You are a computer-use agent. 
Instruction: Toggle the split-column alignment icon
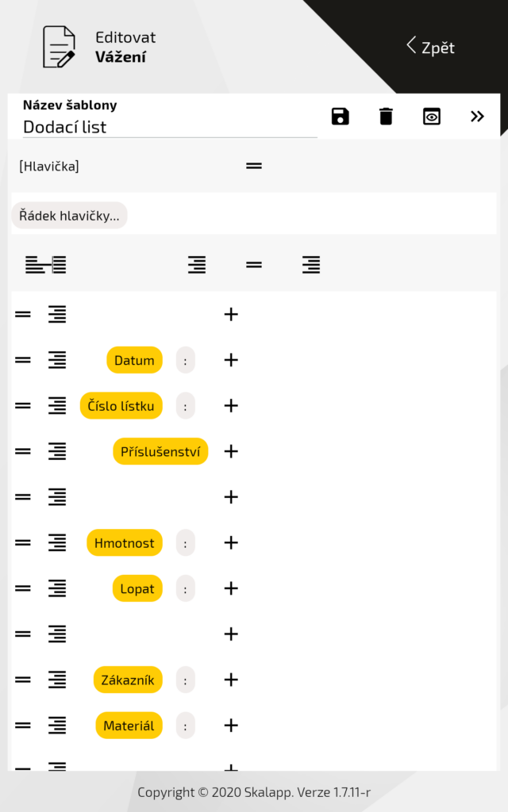[x=46, y=265]
